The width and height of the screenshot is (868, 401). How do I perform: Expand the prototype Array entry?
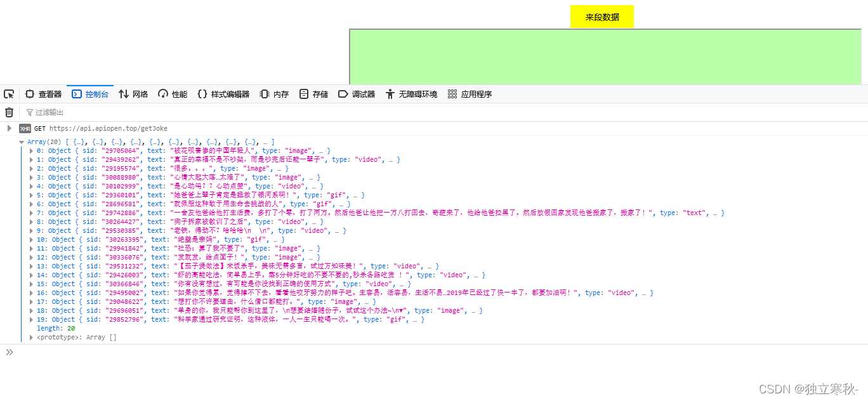tap(30, 337)
